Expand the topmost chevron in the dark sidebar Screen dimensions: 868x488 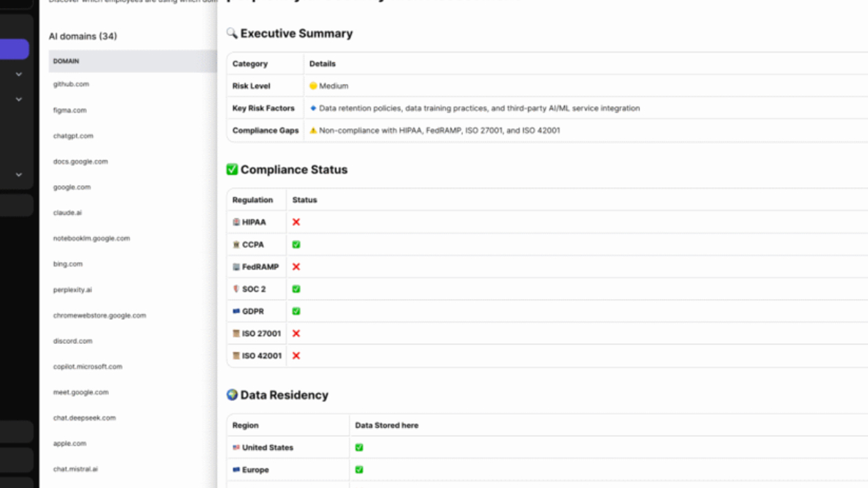tap(19, 74)
